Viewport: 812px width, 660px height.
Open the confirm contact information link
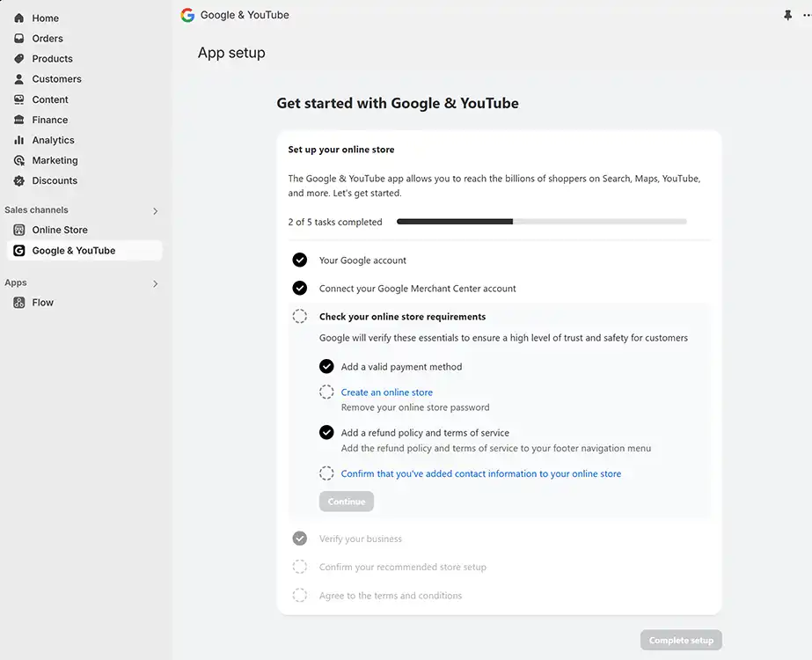pos(481,473)
